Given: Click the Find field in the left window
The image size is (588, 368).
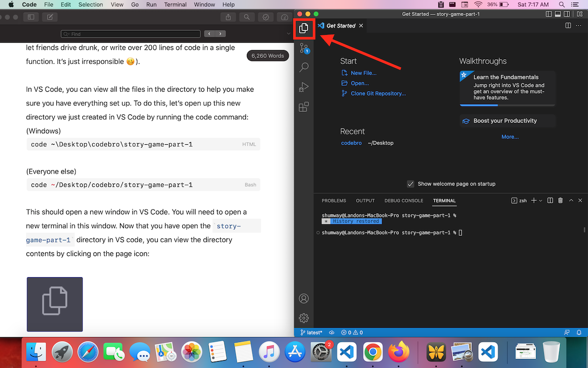Looking at the screenshot, I should click(131, 34).
